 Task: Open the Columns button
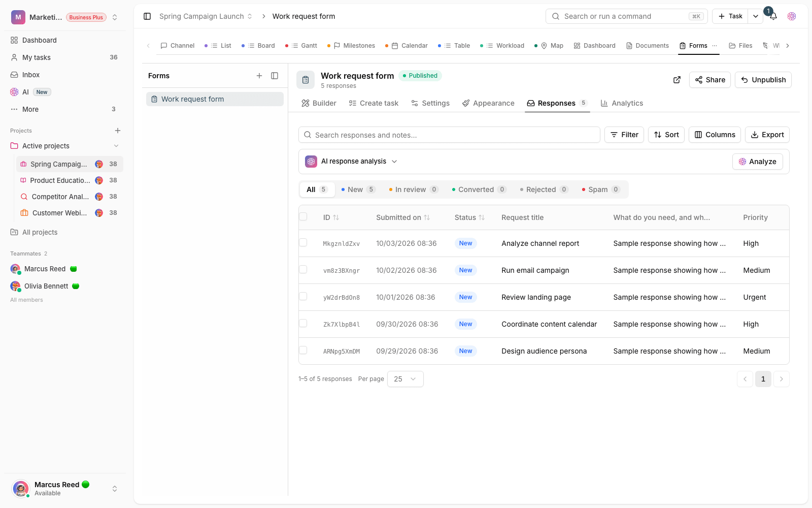(x=715, y=135)
